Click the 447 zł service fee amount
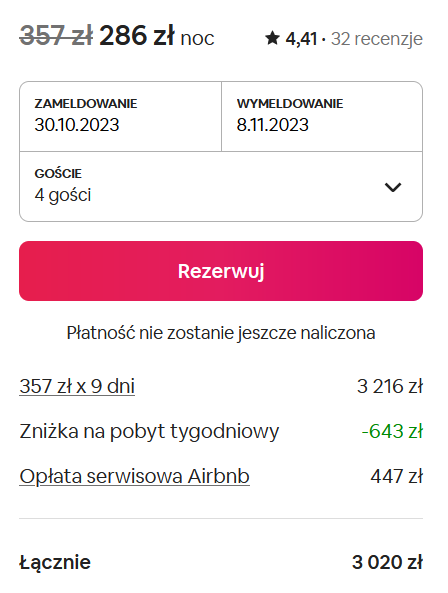The image size is (448, 593). [x=397, y=476]
